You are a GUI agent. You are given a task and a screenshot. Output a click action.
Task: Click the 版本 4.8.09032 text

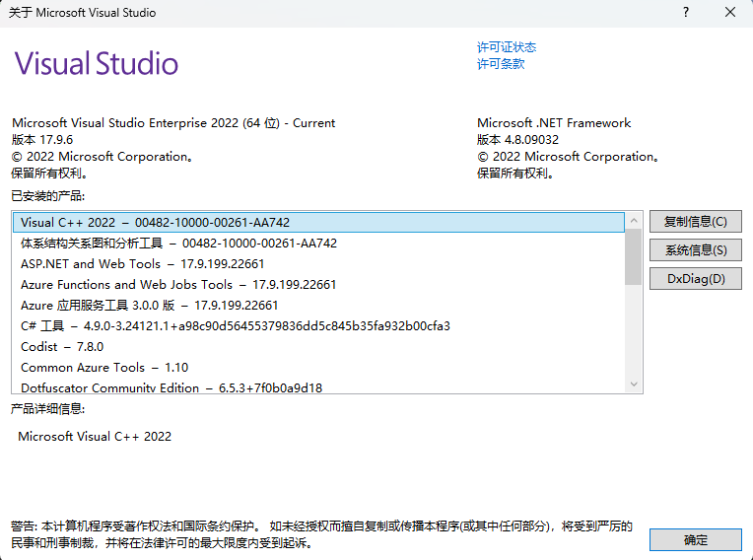click(517, 140)
